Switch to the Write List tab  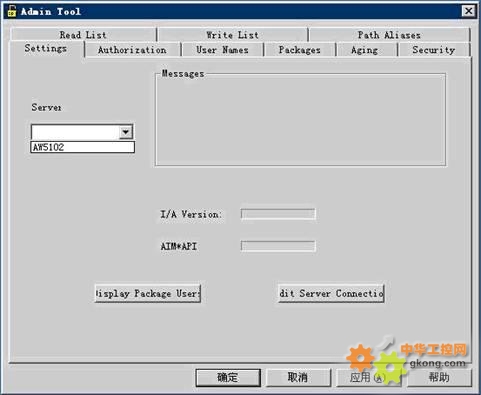(232, 35)
